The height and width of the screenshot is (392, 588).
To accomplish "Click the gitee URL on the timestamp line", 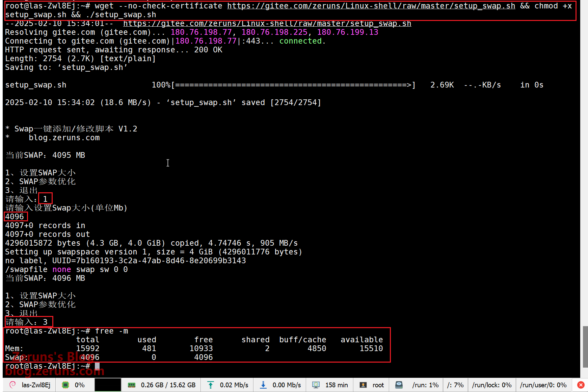I will (x=267, y=24).
